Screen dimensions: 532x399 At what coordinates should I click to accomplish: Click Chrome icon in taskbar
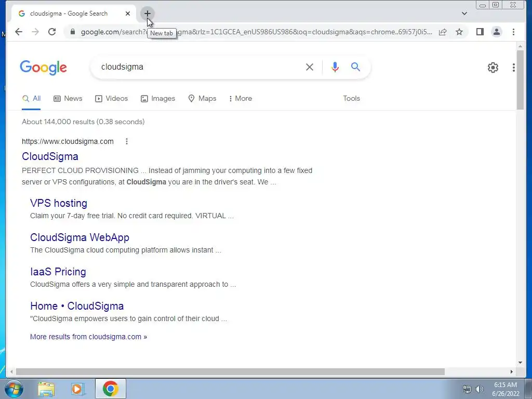[110, 389]
